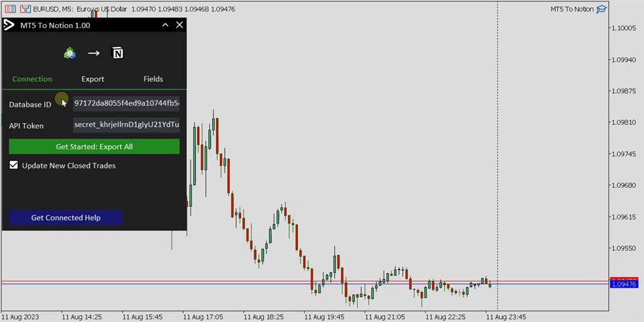This screenshot has height=322, width=644.
Task: Click the Notion logo icon in the panel
Action: (x=118, y=53)
